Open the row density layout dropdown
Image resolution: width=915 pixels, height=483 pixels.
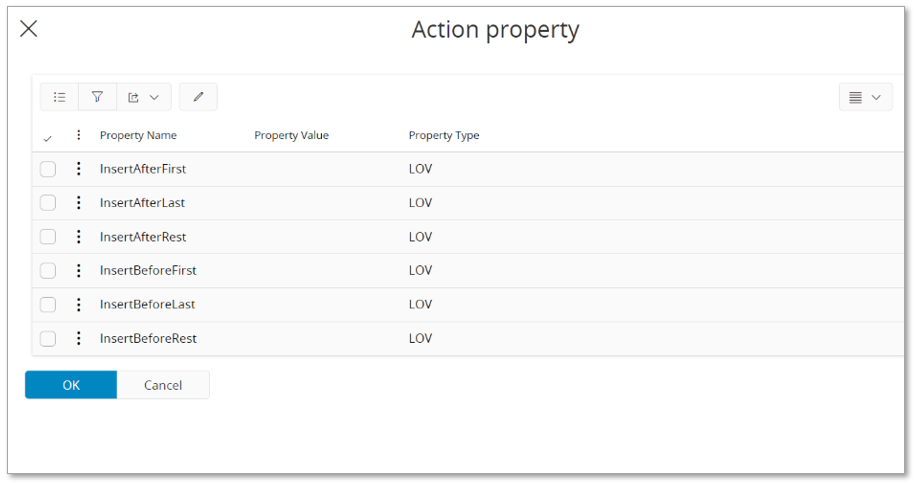(x=865, y=97)
